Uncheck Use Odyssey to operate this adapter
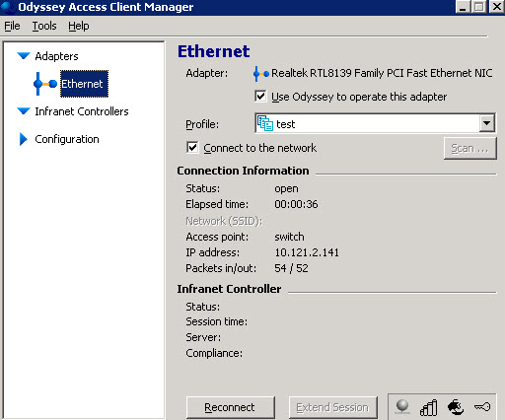Viewport: 505px width, 420px height. 260,97
